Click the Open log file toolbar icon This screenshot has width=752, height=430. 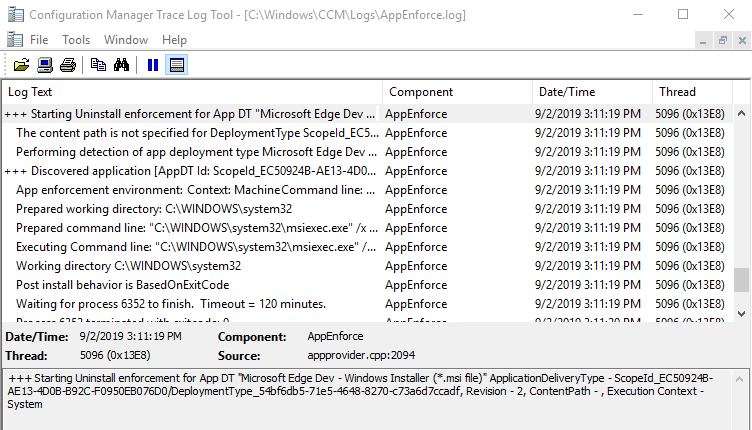pos(21,65)
